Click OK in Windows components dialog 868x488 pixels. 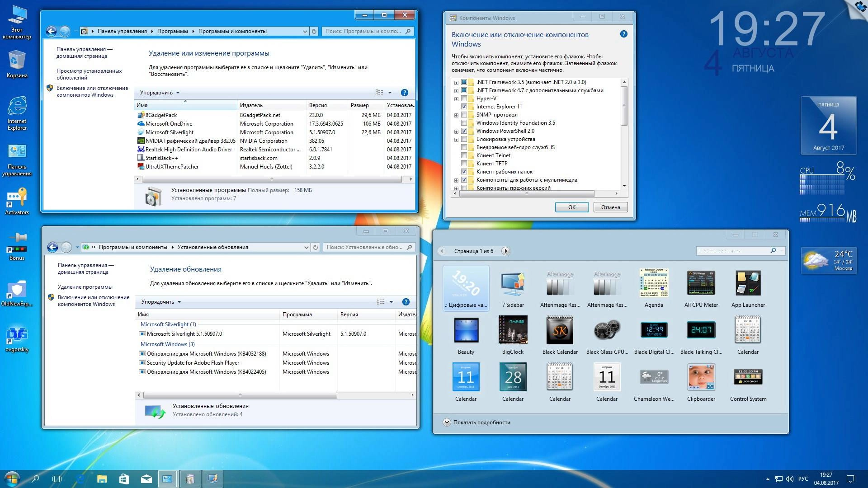pos(572,207)
